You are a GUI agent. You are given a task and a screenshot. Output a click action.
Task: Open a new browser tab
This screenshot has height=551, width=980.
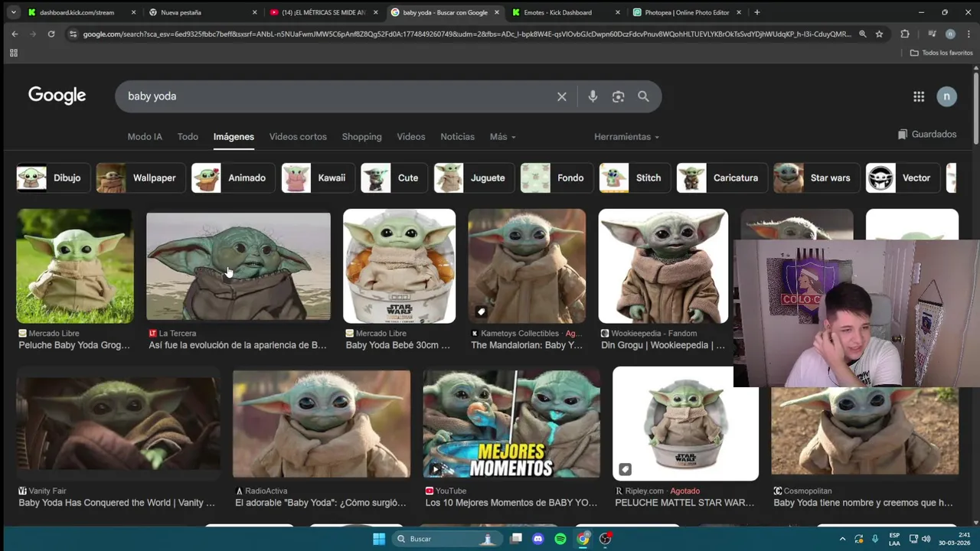pyautogui.click(x=756, y=12)
